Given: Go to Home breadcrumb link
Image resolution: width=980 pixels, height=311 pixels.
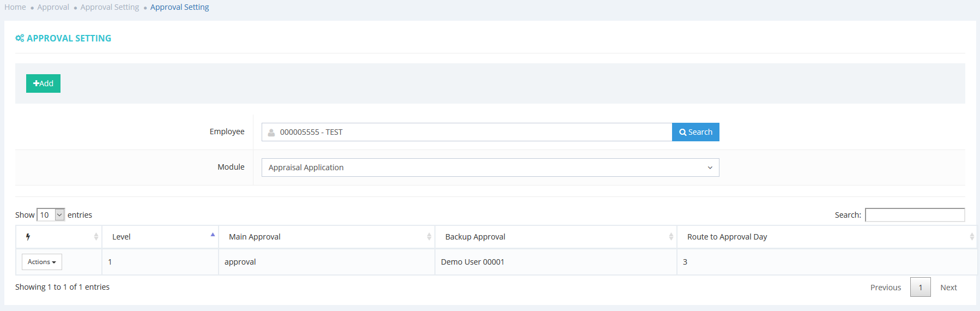Looking at the screenshot, I should coord(15,7).
